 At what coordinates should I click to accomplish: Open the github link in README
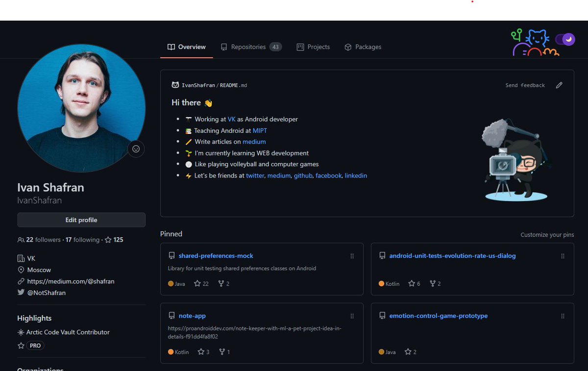point(303,175)
